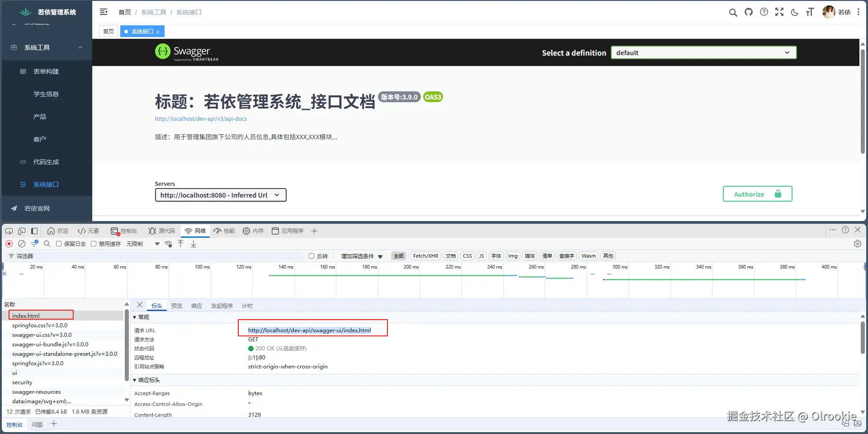Open the network search magnifier icon

point(47,244)
